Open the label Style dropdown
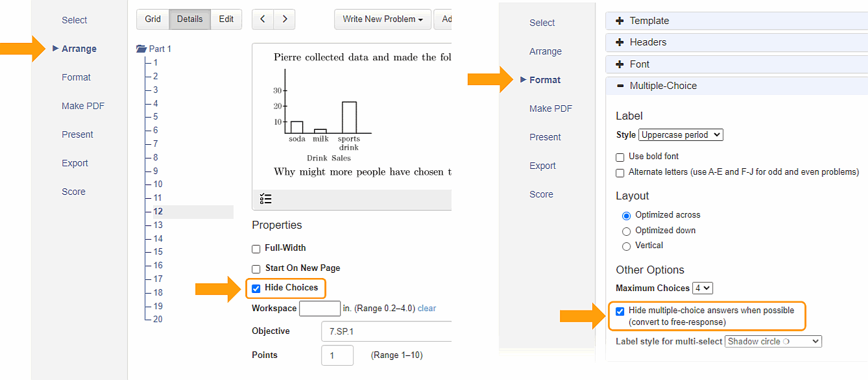This screenshot has width=868, height=380. [681, 135]
